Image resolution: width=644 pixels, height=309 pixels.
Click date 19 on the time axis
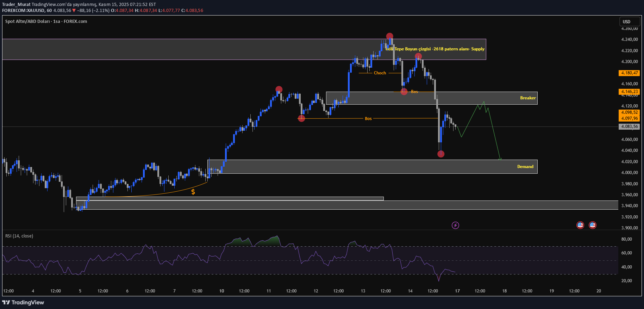552,291
